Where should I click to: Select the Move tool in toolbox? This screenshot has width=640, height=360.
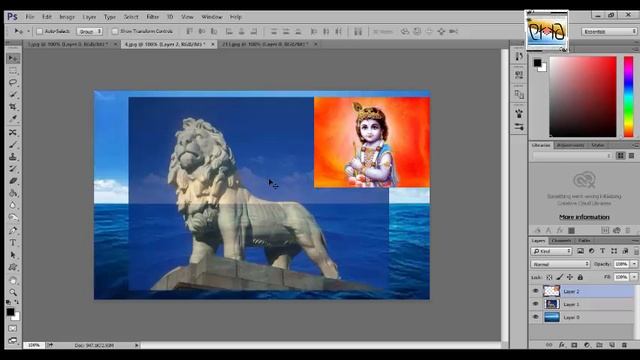tap(13, 58)
